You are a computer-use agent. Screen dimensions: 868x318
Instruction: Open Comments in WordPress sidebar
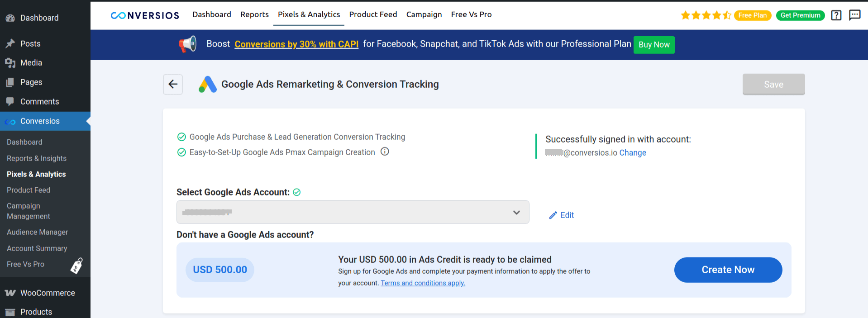45,102
